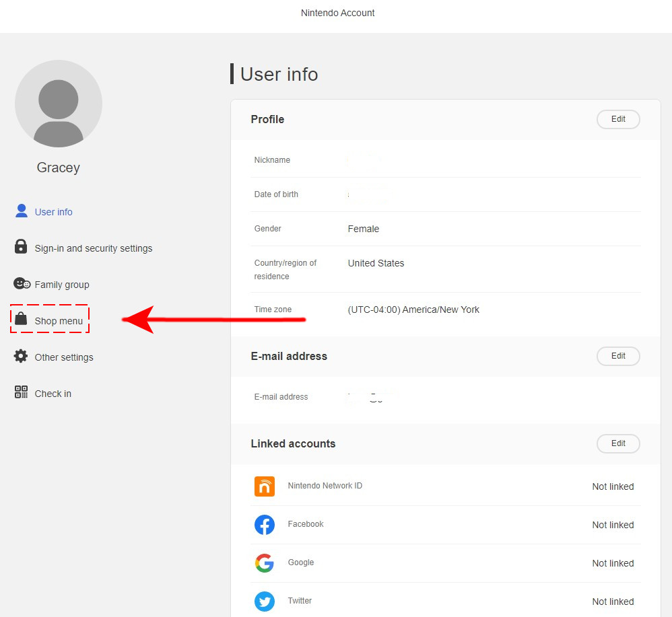Click Not linked status for Nintendo Network ID
The height and width of the screenshot is (617, 672).
613,486
